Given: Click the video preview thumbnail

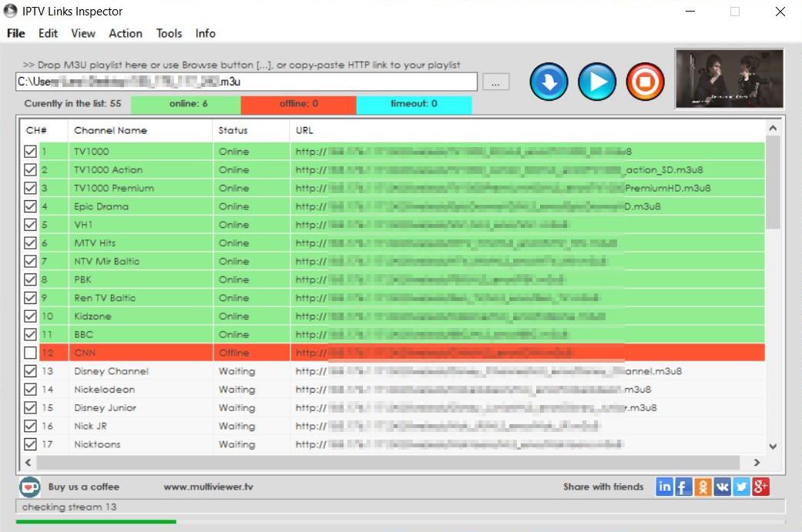Looking at the screenshot, I should click(729, 79).
